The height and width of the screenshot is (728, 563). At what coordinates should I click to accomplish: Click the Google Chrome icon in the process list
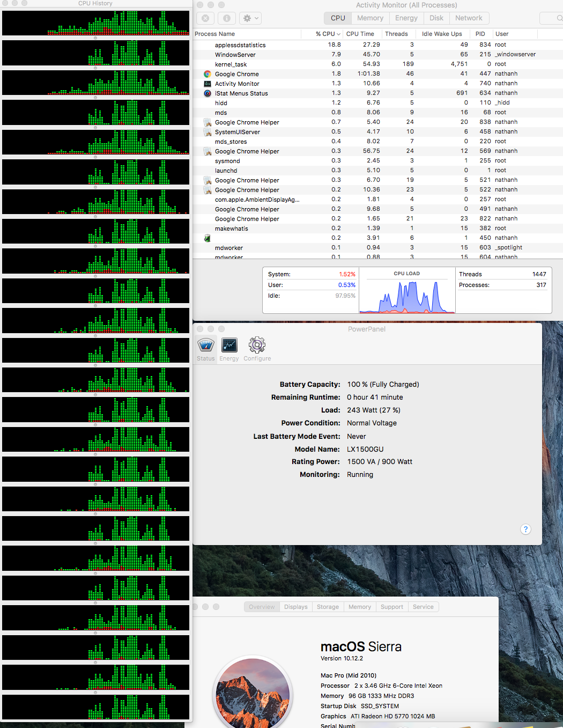[x=208, y=74]
